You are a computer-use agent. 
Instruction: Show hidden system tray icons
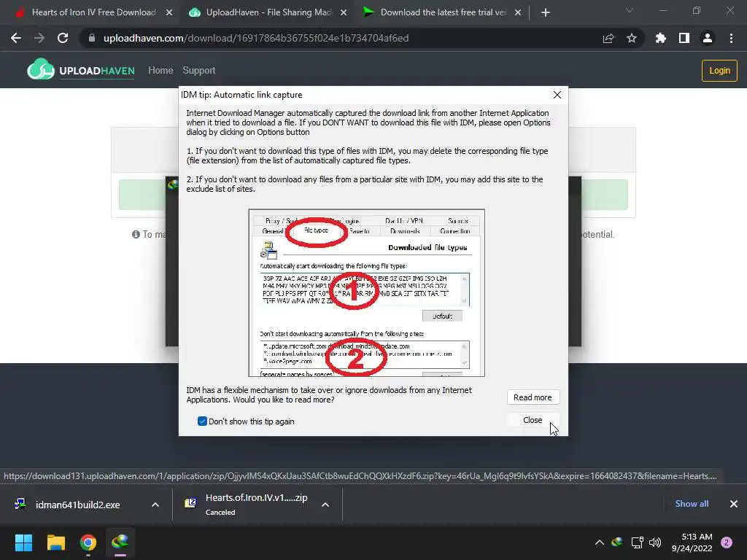pos(600,542)
